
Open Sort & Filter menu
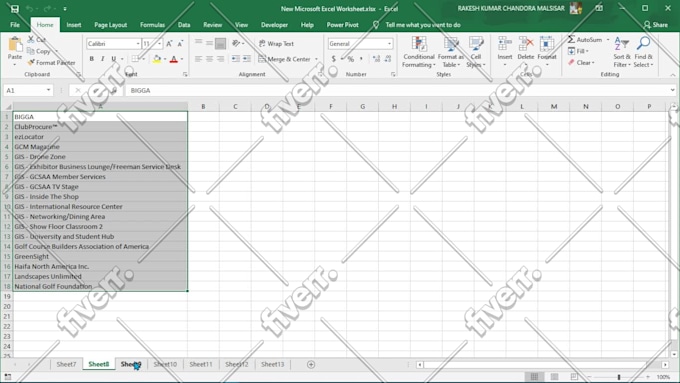click(x=622, y=52)
